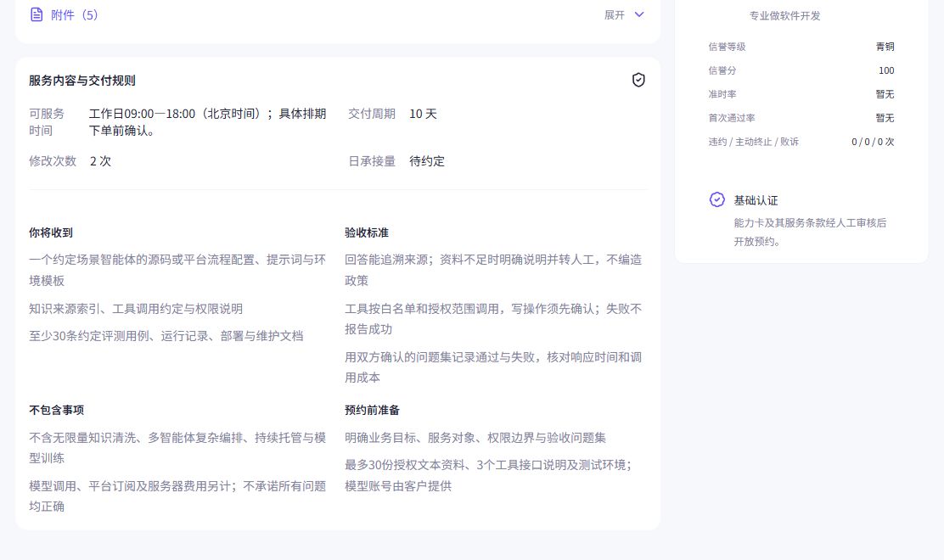Click the 待约定 value
944x560 pixels.
pyautogui.click(x=427, y=161)
